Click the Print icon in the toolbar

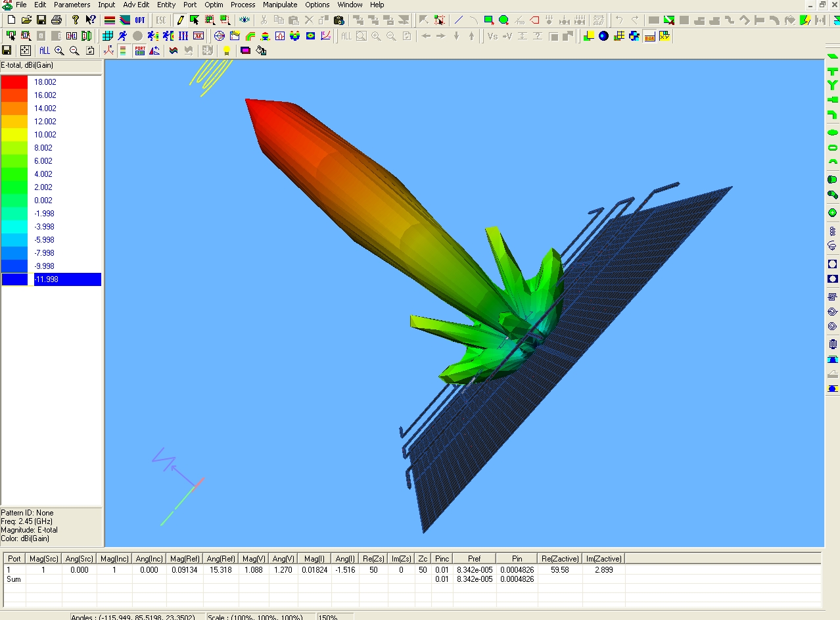57,20
